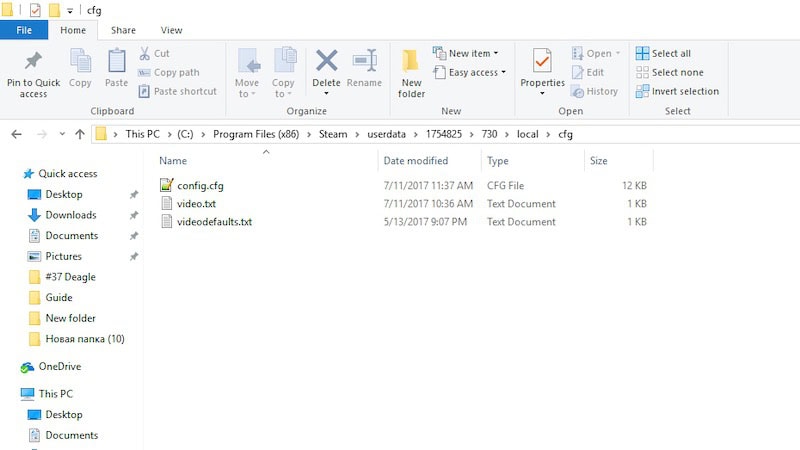Open Desktop under This PC
This screenshot has height=450, width=800.
[x=64, y=415]
